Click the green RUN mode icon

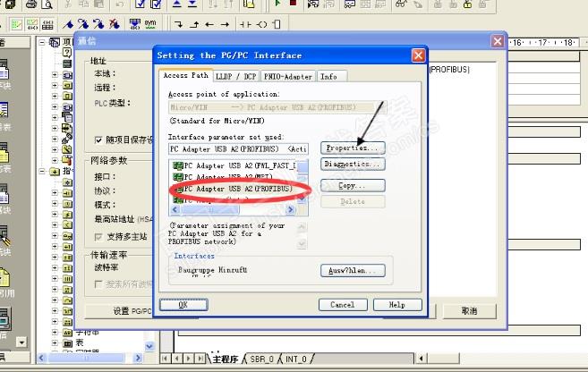[277, 4]
